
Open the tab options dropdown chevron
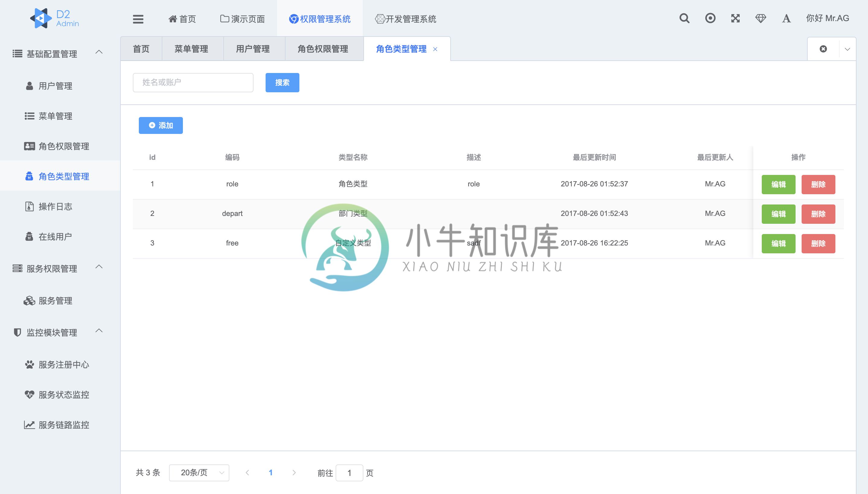848,49
